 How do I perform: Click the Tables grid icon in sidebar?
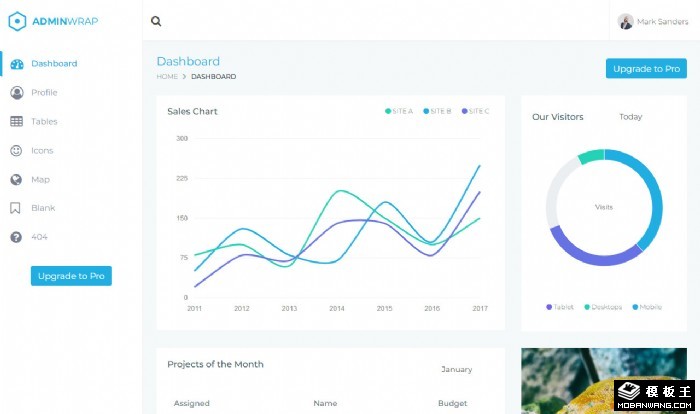16,122
